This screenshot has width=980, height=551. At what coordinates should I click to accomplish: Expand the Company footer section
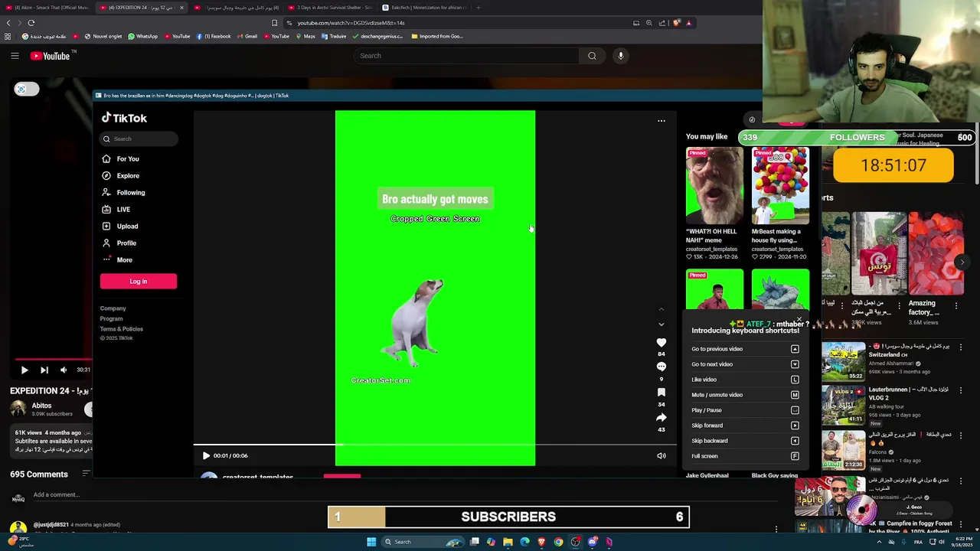click(113, 308)
